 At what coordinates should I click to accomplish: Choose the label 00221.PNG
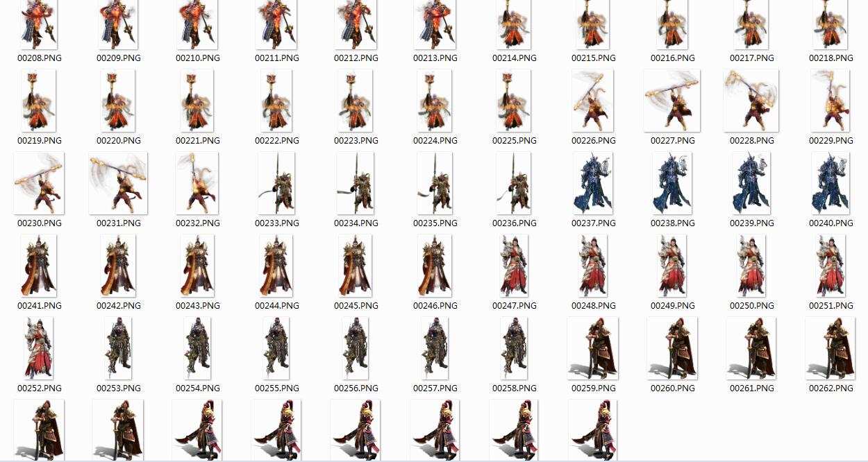pyautogui.click(x=198, y=141)
